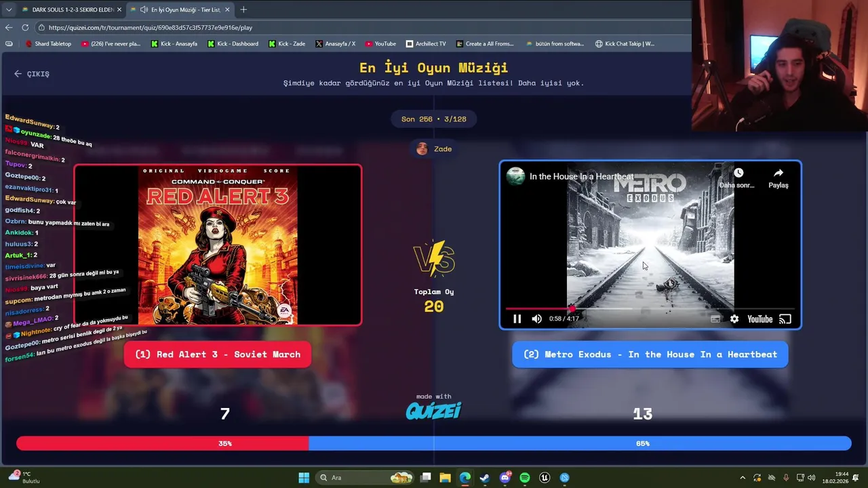Toggle subtitles in the YouTube player
The height and width of the screenshot is (488, 868).
coord(715,319)
